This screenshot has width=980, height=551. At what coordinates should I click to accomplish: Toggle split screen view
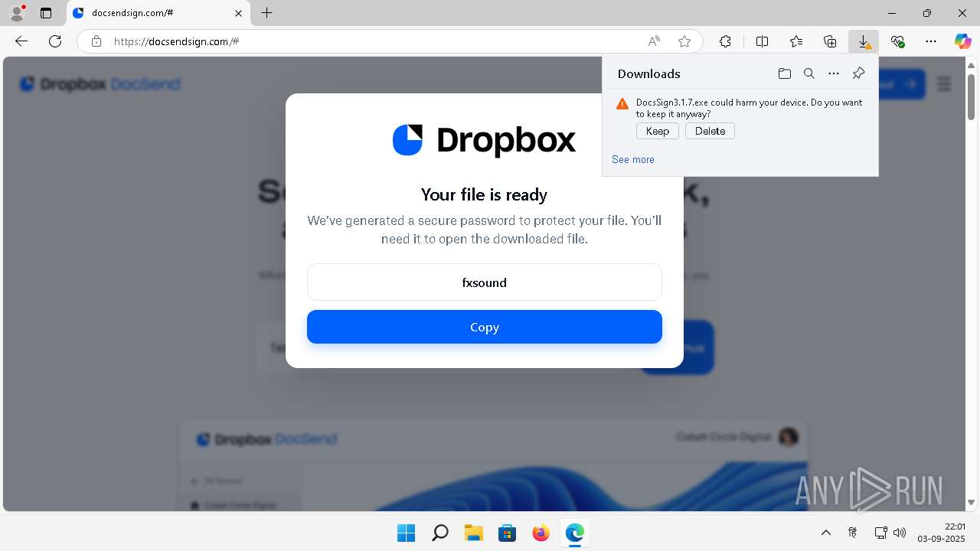tap(762, 41)
